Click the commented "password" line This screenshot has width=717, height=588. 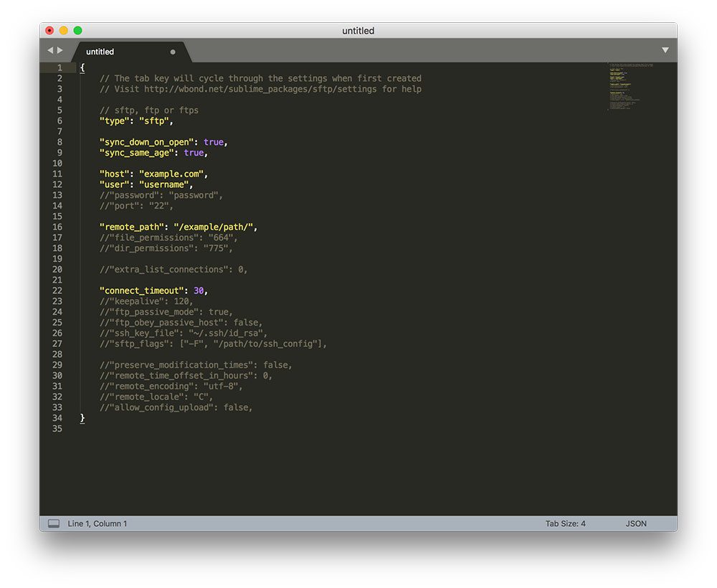(161, 195)
